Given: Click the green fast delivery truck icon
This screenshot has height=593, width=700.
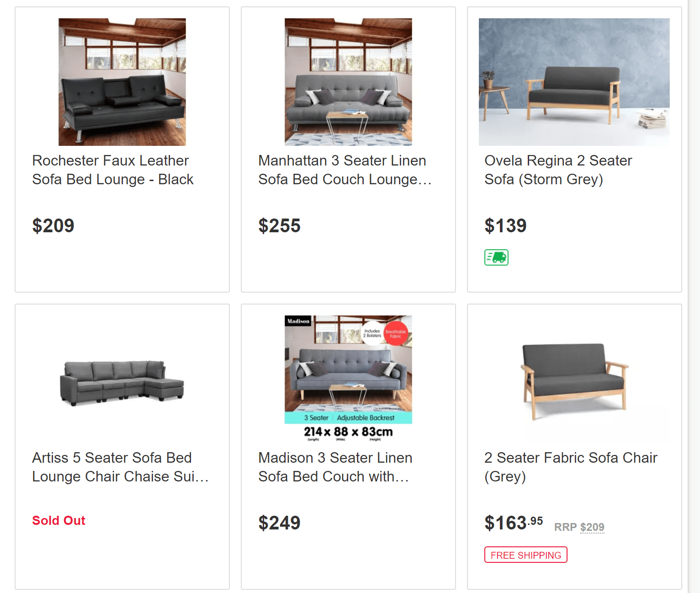Looking at the screenshot, I should [496, 257].
